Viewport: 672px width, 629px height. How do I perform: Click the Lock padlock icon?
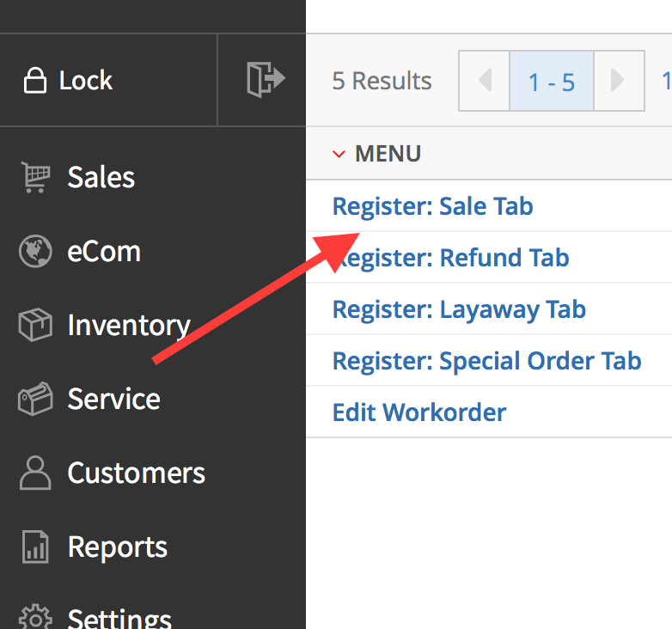pos(34,80)
